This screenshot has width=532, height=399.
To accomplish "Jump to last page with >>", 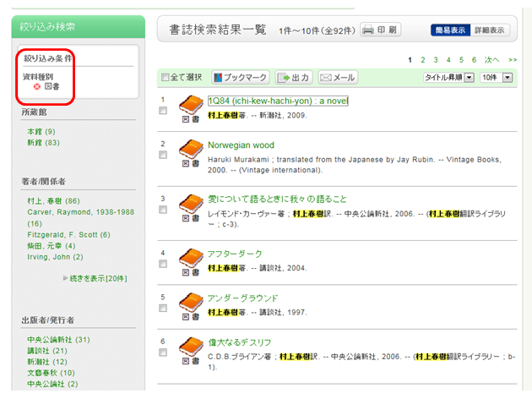I will (x=513, y=60).
